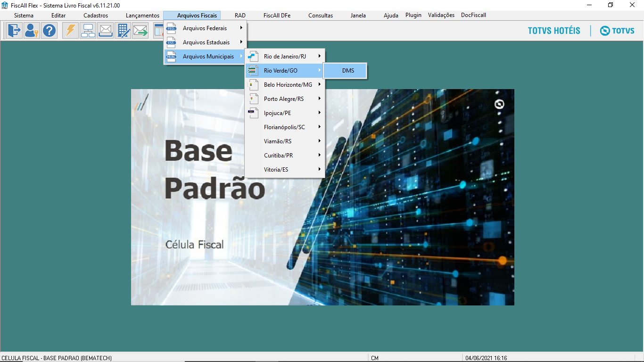This screenshot has height=362, width=644.
Task: Click the hierarchy diagram toolbar icon
Action: point(88,31)
